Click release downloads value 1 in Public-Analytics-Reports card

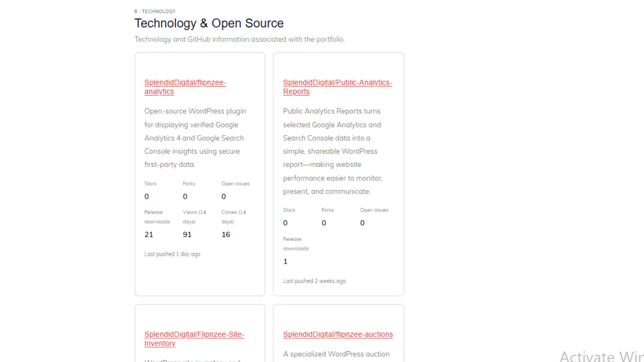click(285, 261)
